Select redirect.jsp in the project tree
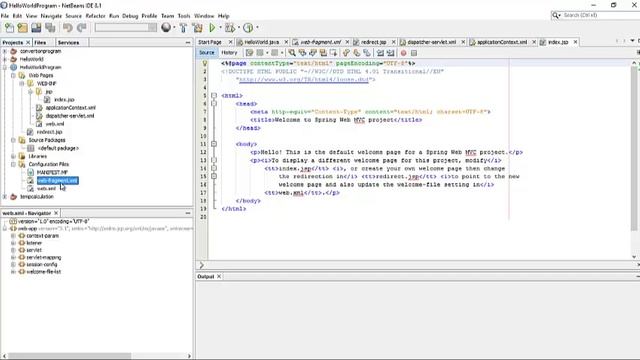This screenshot has width=640, height=360. click(49, 132)
